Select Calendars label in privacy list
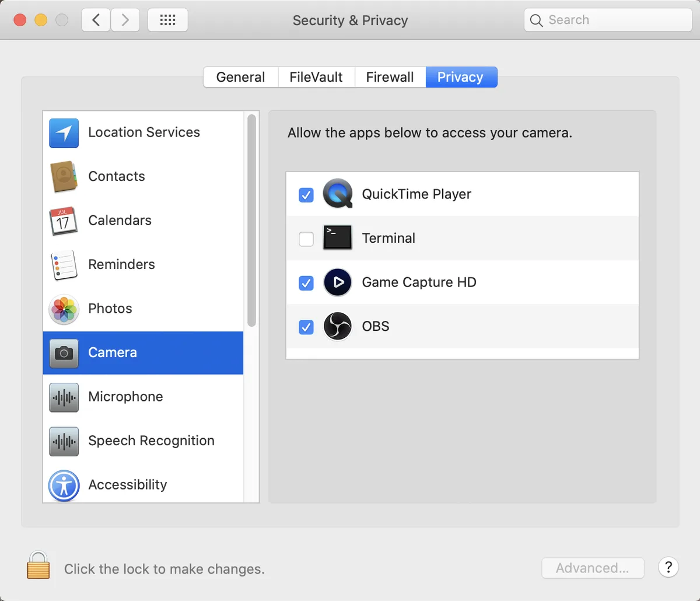 coord(120,221)
